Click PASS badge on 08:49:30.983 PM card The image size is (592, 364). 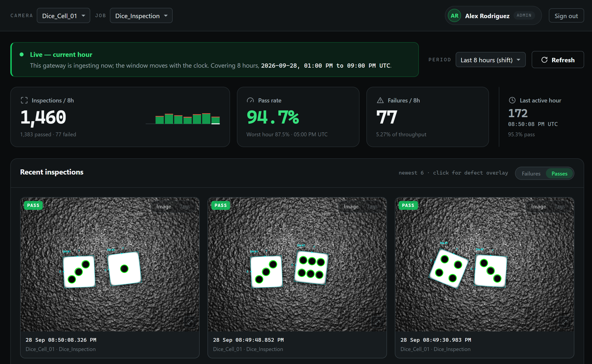tap(408, 205)
